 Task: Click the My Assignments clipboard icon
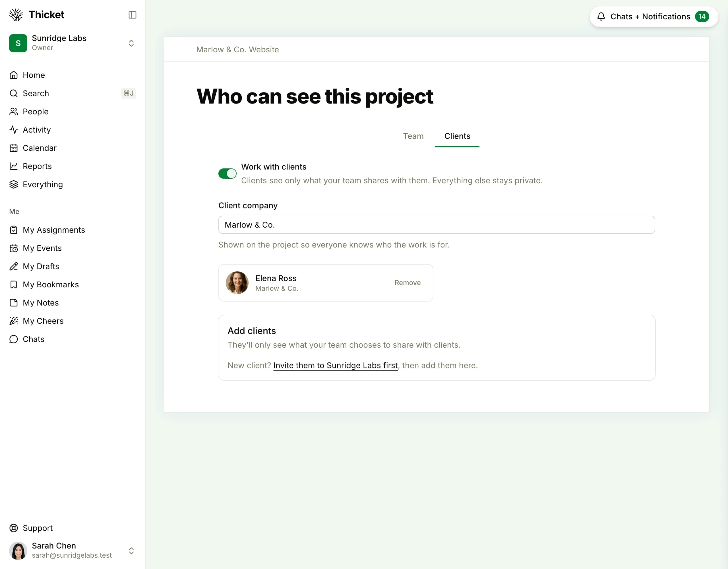pos(14,230)
